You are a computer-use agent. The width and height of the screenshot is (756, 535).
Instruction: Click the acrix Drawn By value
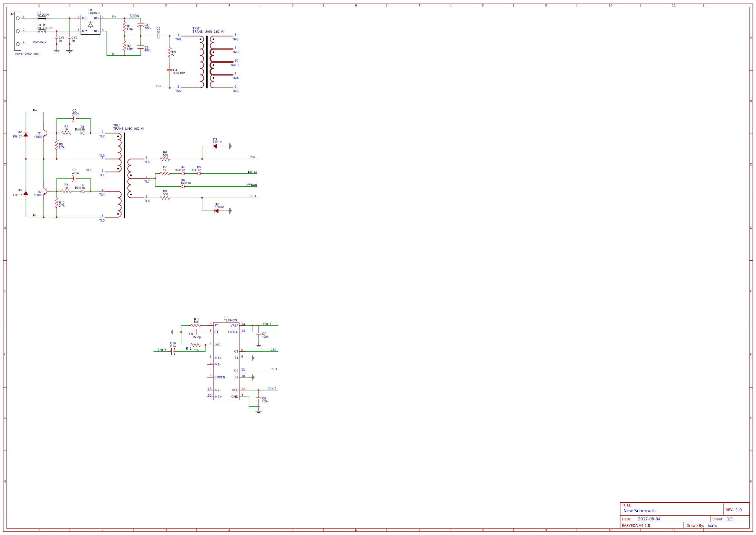click(712, 525)
